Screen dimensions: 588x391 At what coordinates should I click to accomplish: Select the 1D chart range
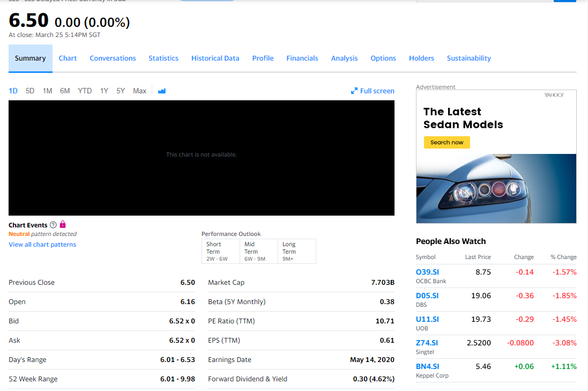pos(13,91)
